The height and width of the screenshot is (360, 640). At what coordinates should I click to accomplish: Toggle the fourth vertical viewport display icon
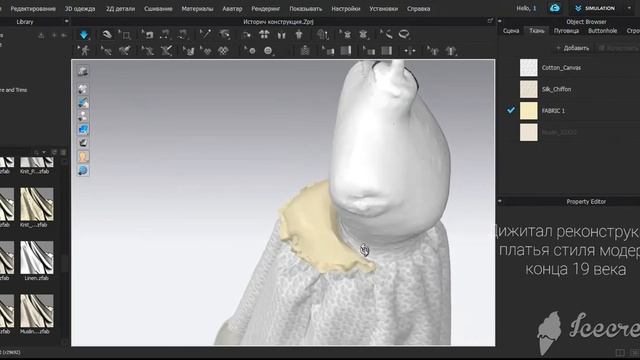tap(83, 116)
